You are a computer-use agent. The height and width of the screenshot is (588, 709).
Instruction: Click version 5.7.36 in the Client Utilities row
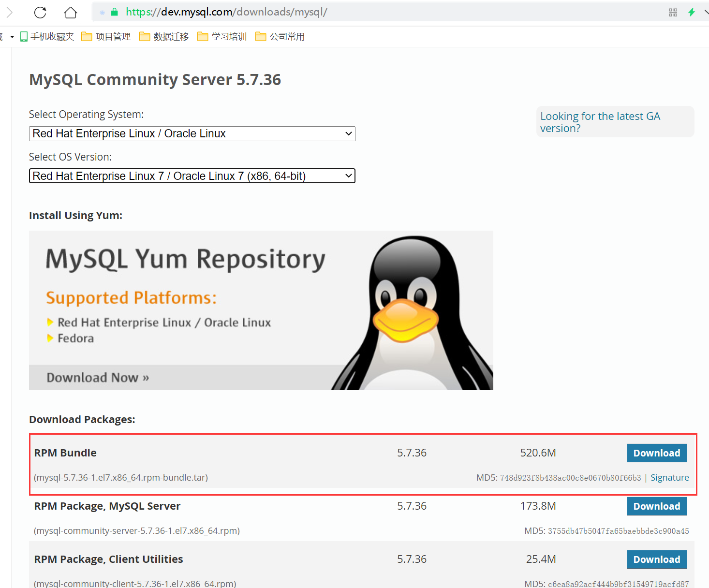tap(412, 559)
